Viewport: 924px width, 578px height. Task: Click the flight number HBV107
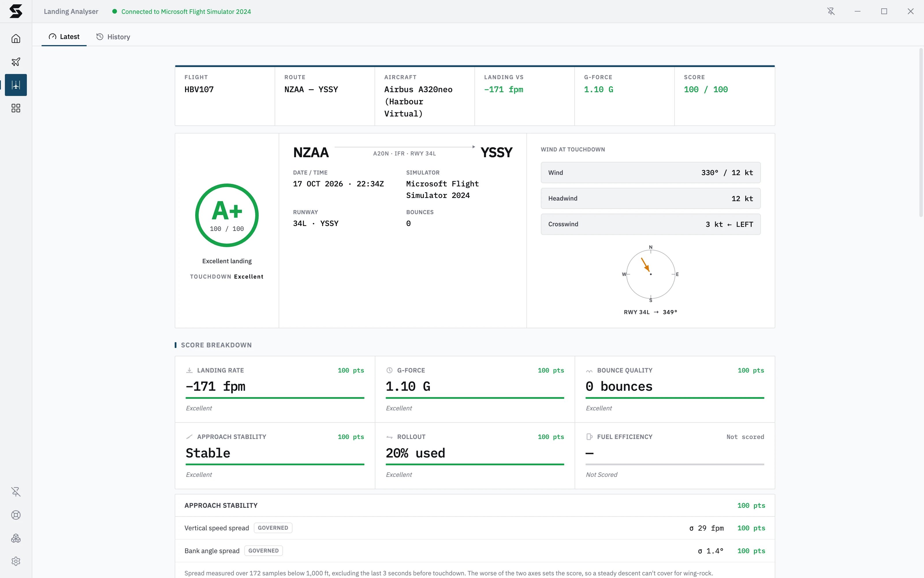coord(199,90)
